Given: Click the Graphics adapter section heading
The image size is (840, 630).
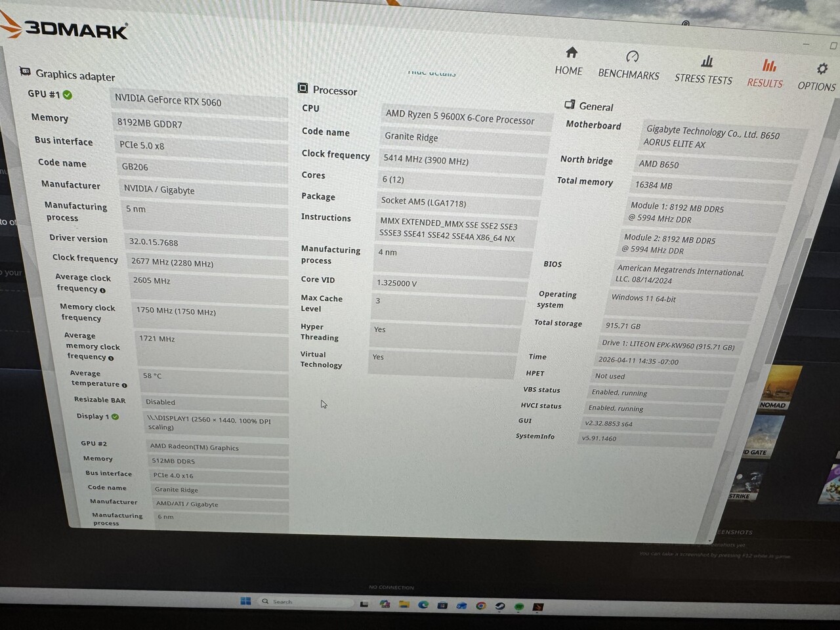Looking at the screenshot, I should coord(75,75).
